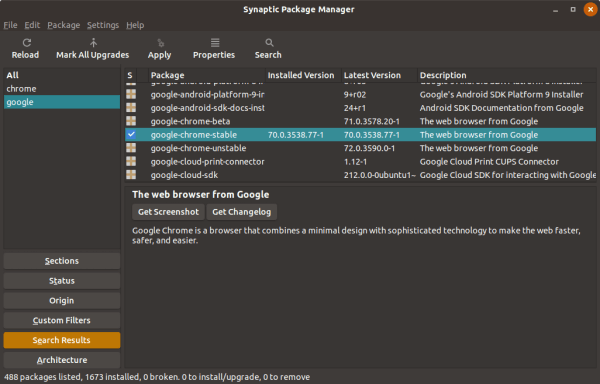The image size is (600, 384).
Task: Toggle status box of google-chrome-beta
Action: pyautogui.click(x=131, y=121)
